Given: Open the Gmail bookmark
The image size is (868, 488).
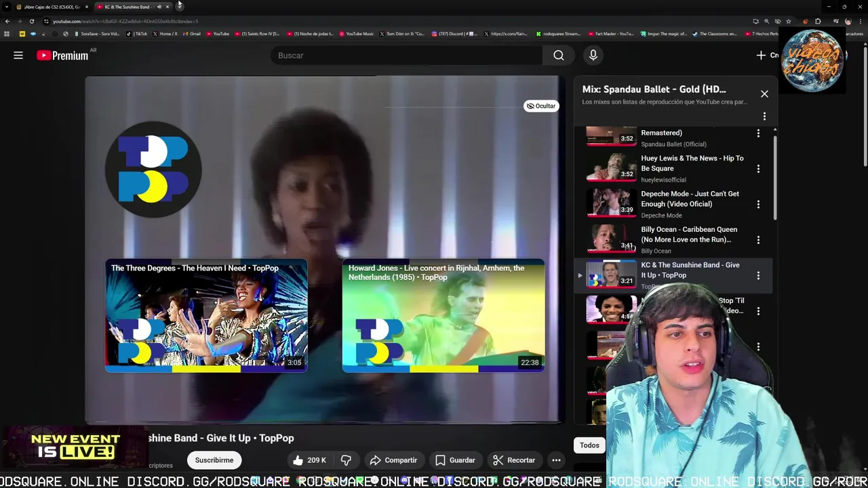Looking at the screenshot, I should tap(193, 33).
